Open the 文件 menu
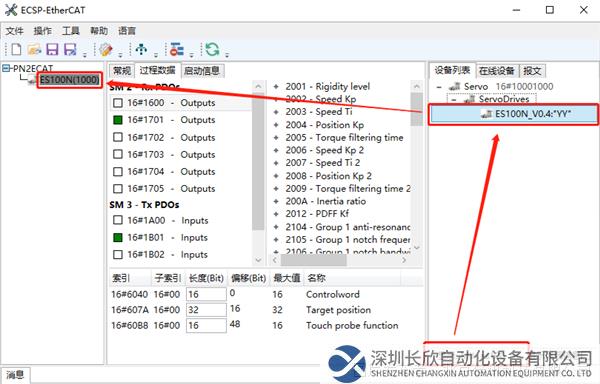 click(x=15, y=31)
